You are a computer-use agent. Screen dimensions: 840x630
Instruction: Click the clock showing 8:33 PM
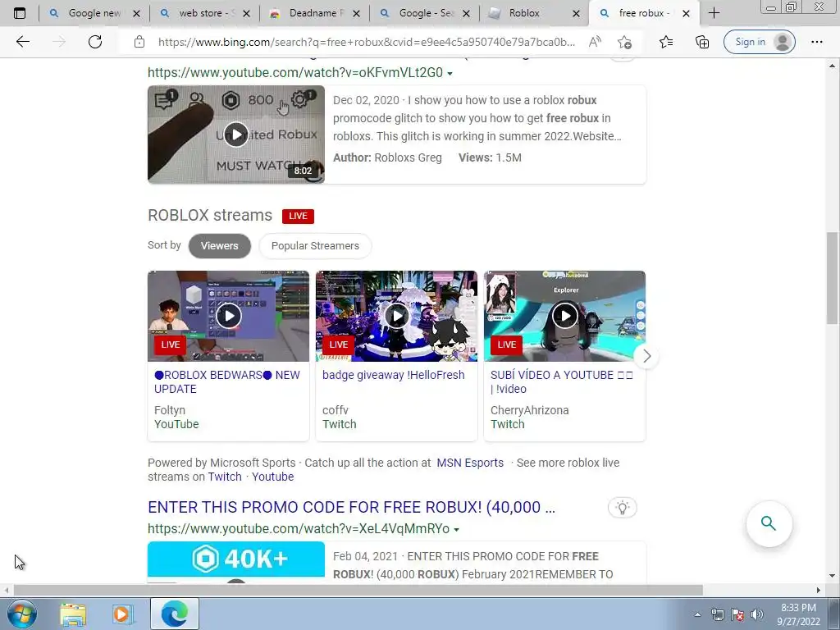[798, 608]
